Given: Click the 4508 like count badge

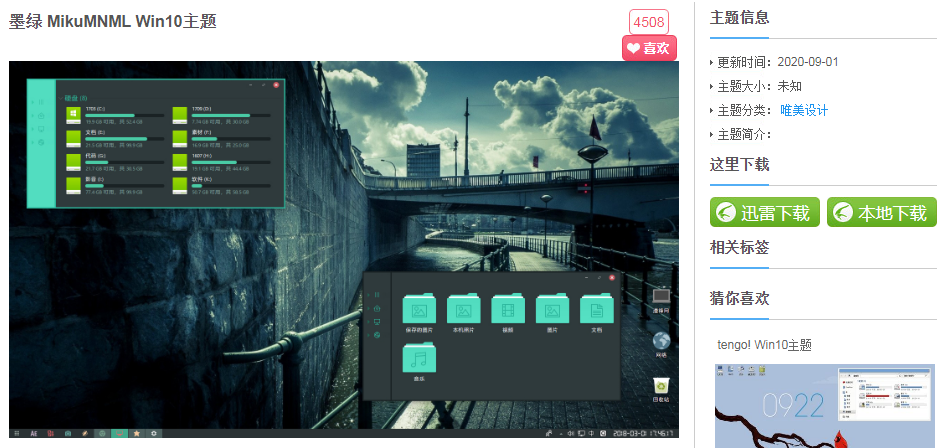Looking at the screenshot, I should (649, 21).
